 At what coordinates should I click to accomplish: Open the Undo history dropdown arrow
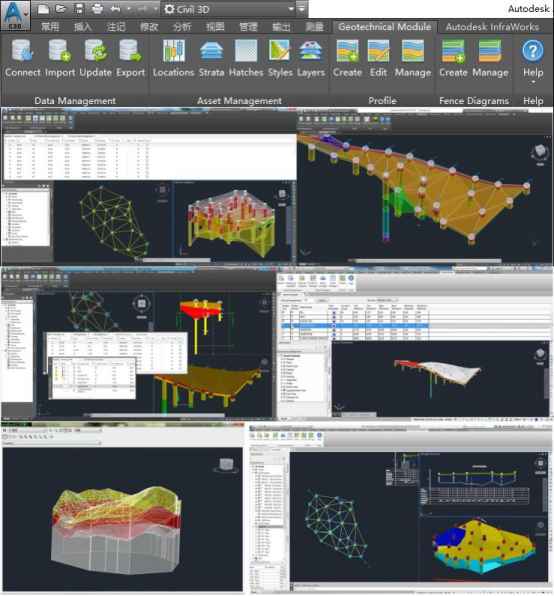pos(128,9)
